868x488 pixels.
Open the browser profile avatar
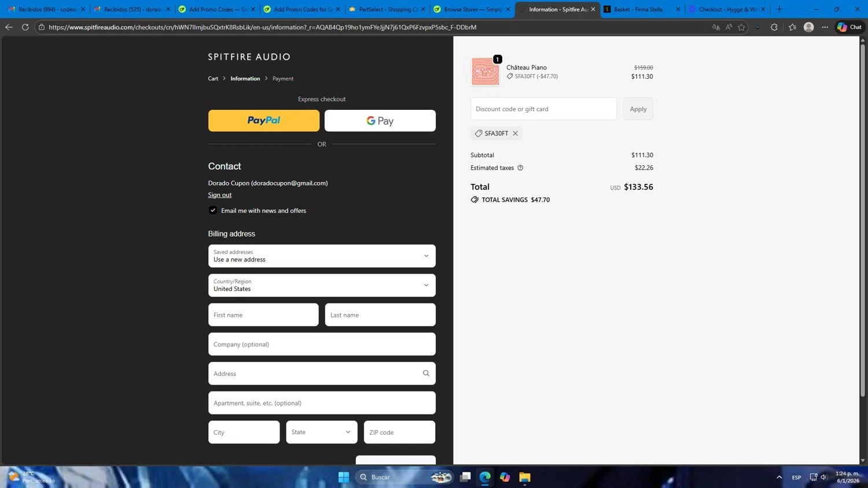(x=809, y=27)
